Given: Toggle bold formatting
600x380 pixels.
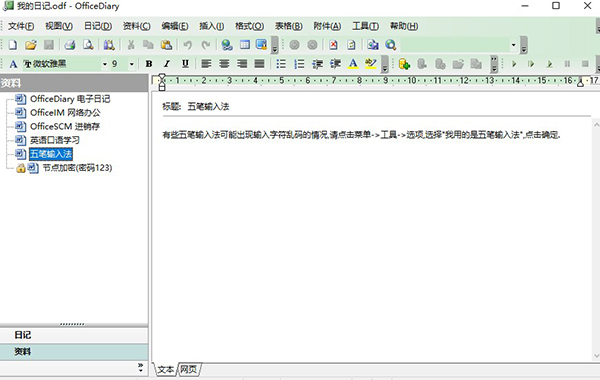Looking at the screenshot, I should point(149,64).
